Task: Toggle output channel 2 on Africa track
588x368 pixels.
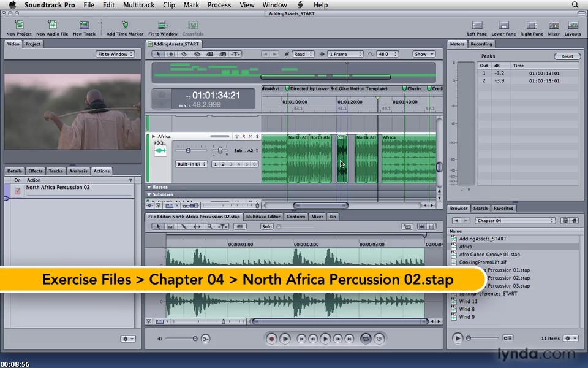Action: tap(223, 164)
